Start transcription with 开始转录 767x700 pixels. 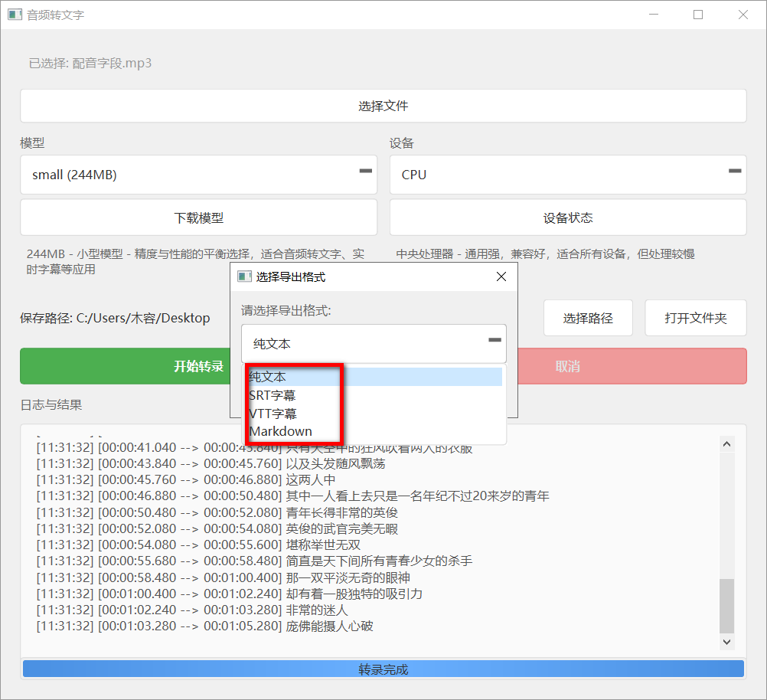pos(125,366)
